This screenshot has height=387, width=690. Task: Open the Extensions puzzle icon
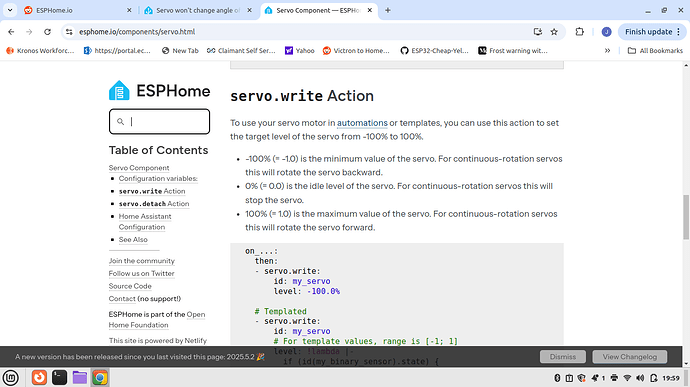point(580,32)
